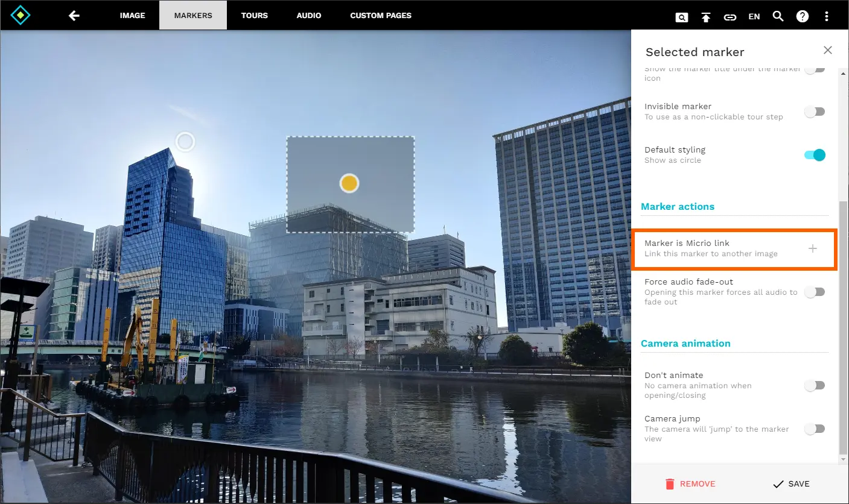Open the three-dot overflow menu

[x=827, y=16]
